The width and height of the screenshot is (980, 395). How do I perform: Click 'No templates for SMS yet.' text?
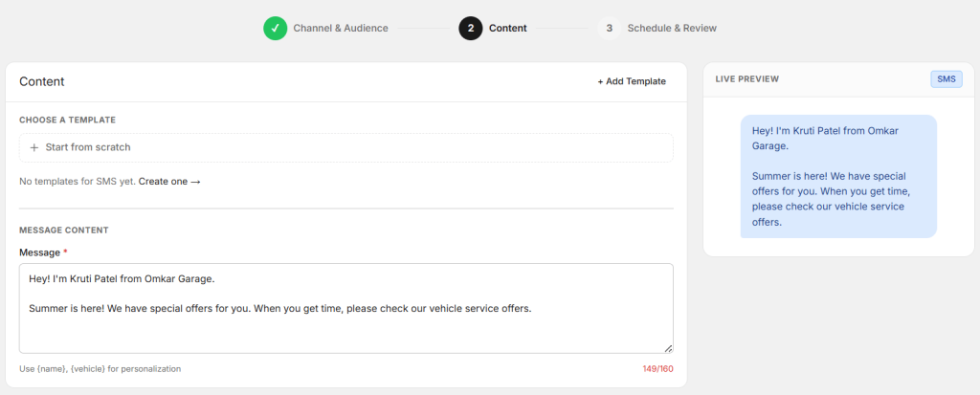pos(78,182)
